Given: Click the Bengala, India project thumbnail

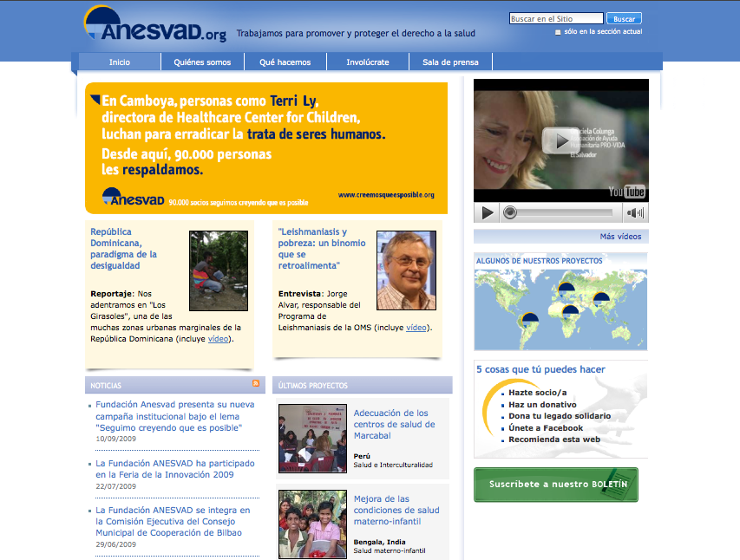Looking at the screenshot, I should pyautogui.click(x=313, y=524).
